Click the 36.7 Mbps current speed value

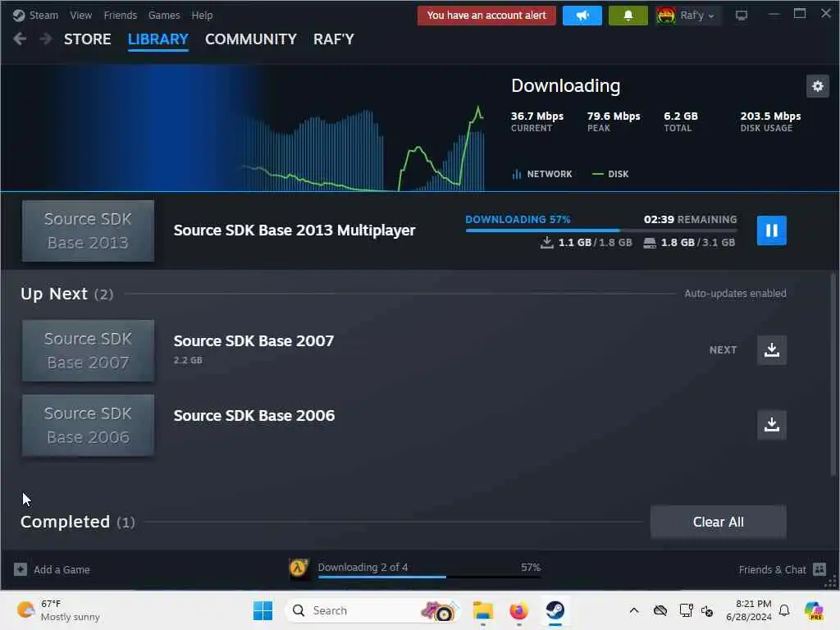[x=536, y=116]
